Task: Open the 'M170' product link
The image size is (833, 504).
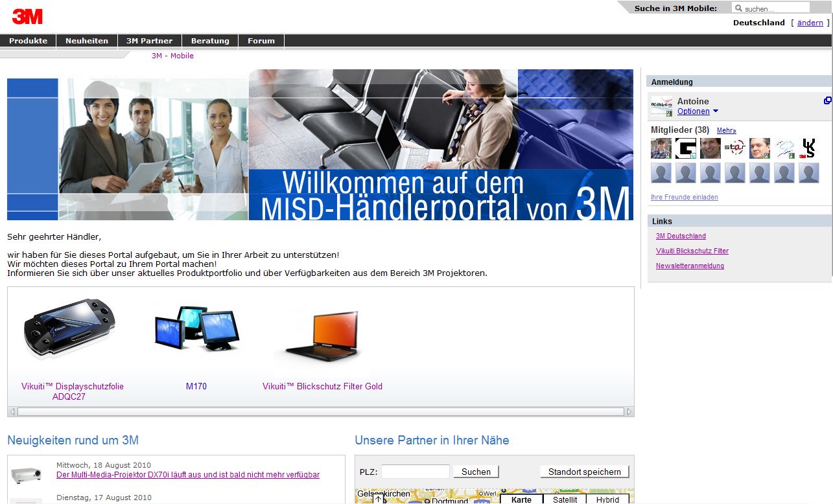Action: [196, 386]
